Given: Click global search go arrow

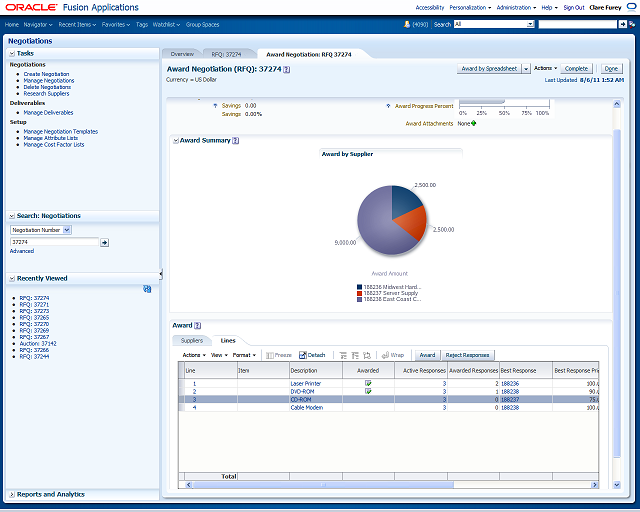Looking at the screenshot, I should pyautogui.click(x=622, y=24).
